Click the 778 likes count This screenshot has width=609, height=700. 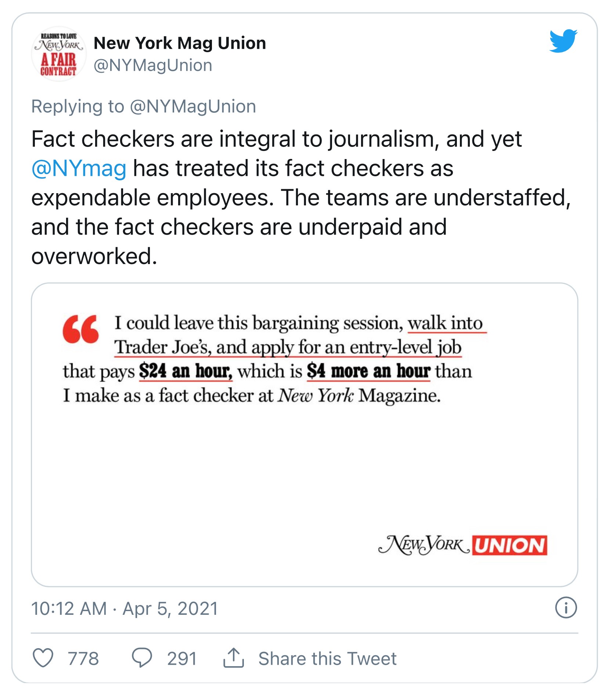83,658
